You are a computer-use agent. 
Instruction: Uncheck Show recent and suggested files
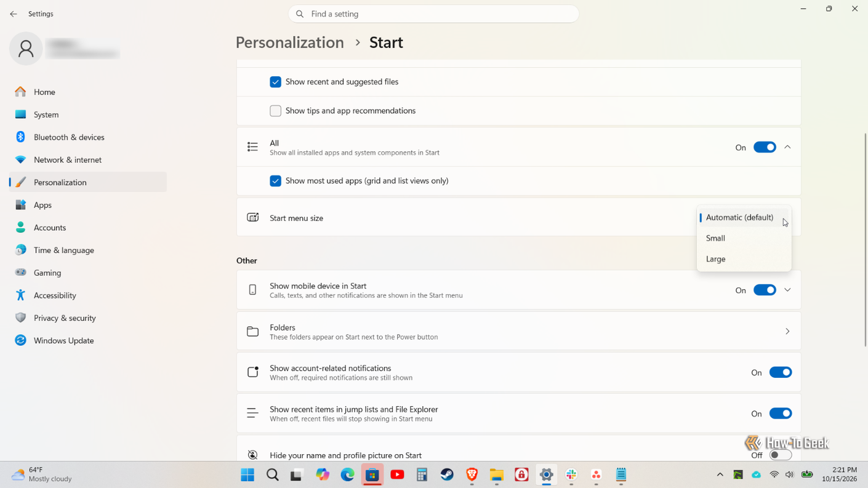pos(275,82)
